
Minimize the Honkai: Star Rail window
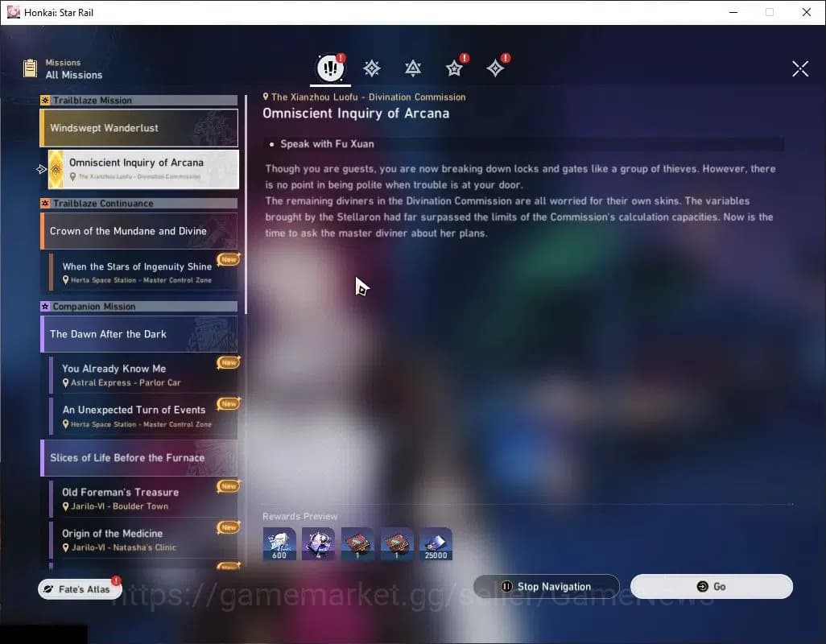tap(733, 12)
